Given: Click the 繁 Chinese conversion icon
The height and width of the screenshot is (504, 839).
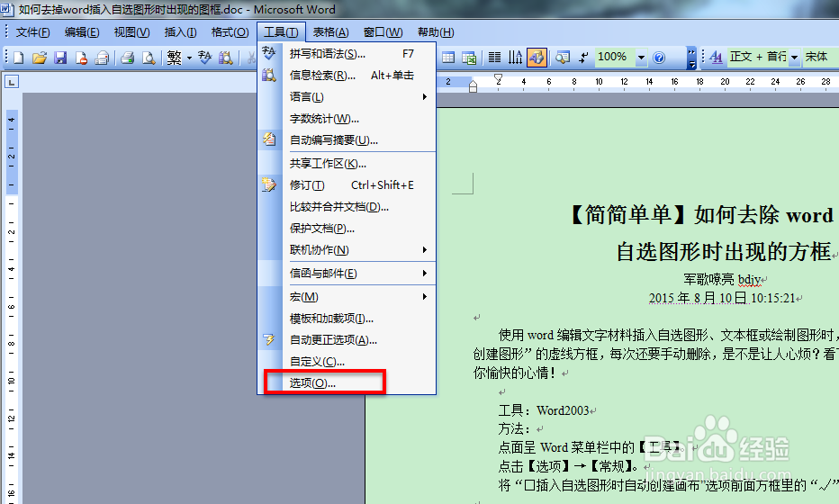Looking at the screenshot, I should (x=175, y=58).
